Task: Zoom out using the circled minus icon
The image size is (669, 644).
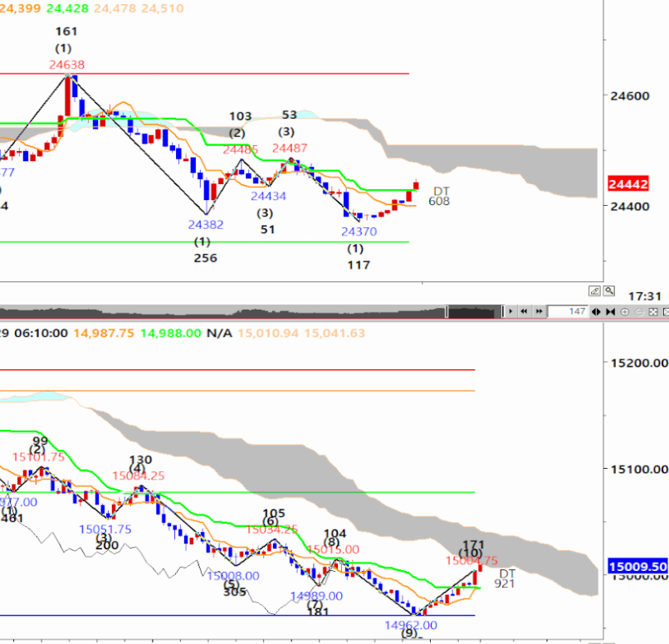Action: (x=638, y=311)
